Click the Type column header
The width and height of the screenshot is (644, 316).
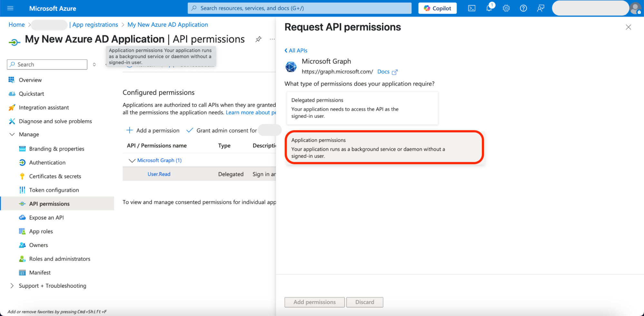pos(224,146)
